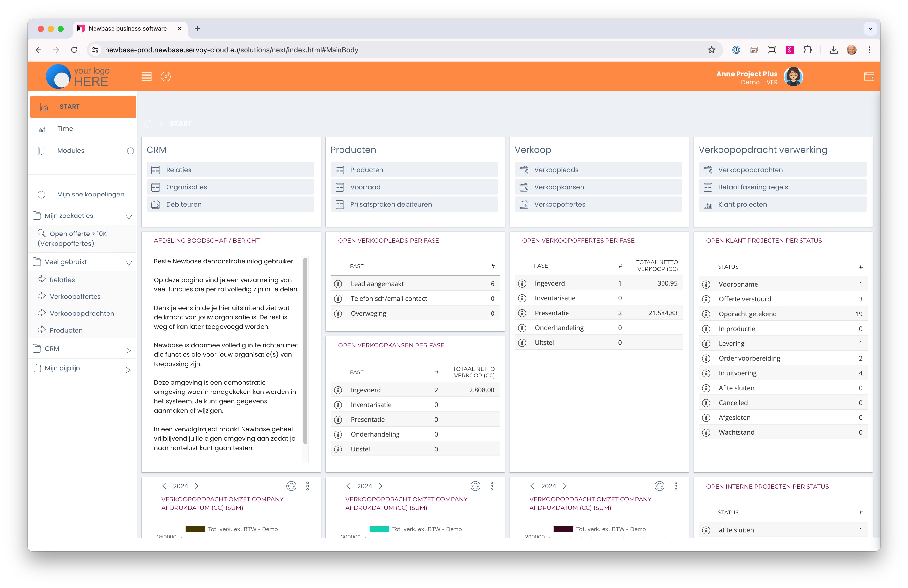This screenshot has height=588, width=908.
Task: Click the refresh icon on first omzet chart
Action: coord(291,486)
